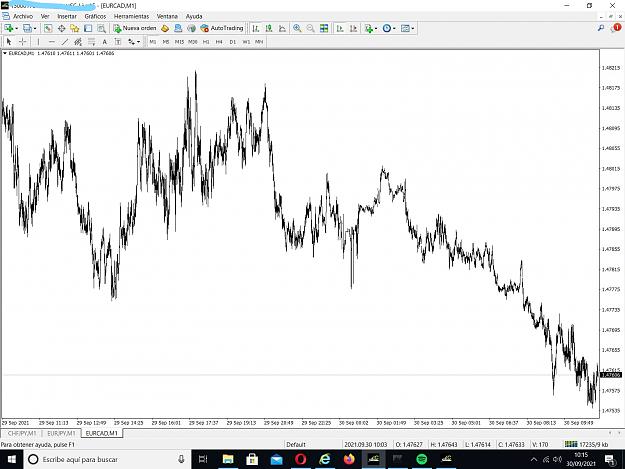Tile the chart windows
This screenshot has width=625, height=469.
[324, 28]
